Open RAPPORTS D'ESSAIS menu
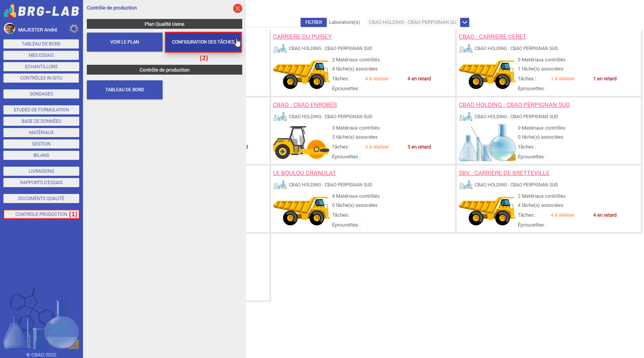Viewport: 644px width, 358px height. point(41,183)
